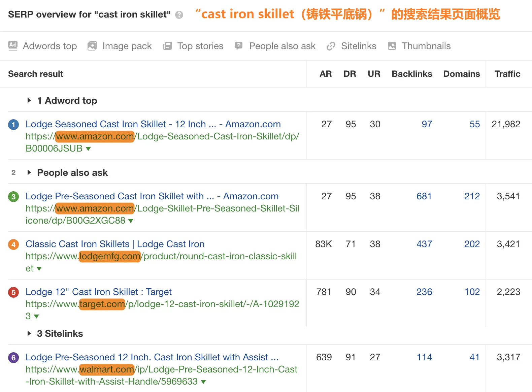Expand the 1 Adword top row
Screen dimensions: 532x392
point(29,100)
